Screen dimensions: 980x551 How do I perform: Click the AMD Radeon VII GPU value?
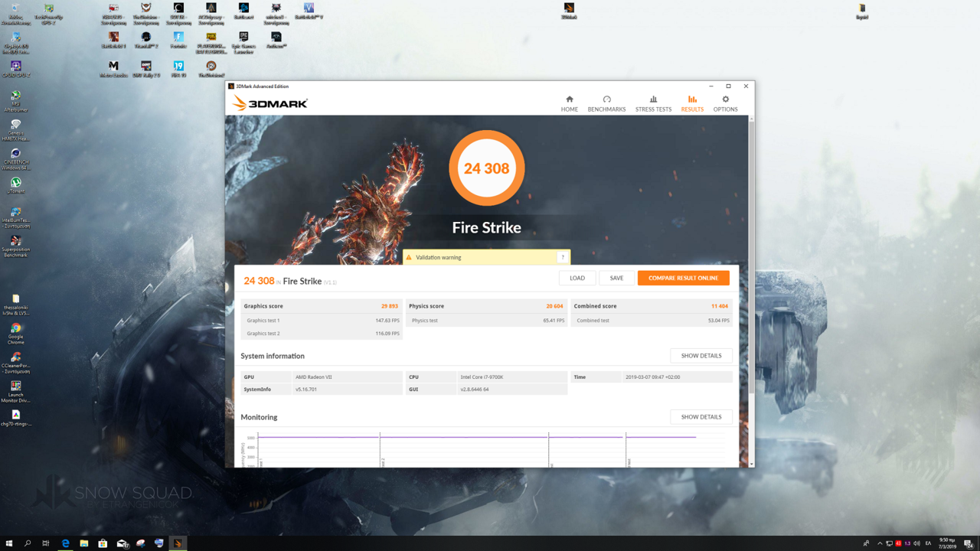(x=314, y=377)
